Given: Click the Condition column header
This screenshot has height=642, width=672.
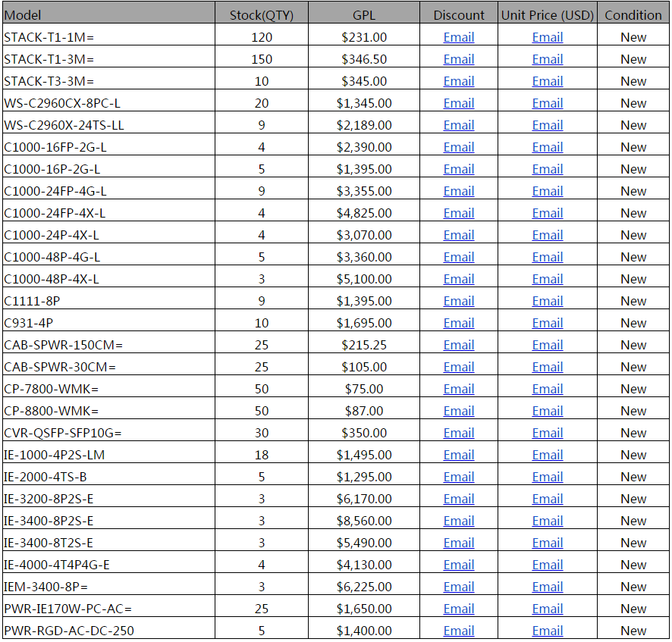Looking at the screenshot, I should [x=633, y=13].
